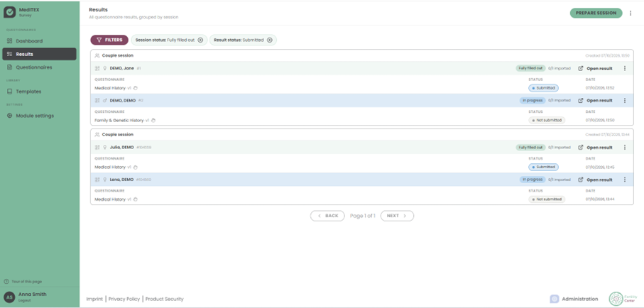Open Administration in the footer
This screenshot has width=644, height=308.
click(574, 299)
